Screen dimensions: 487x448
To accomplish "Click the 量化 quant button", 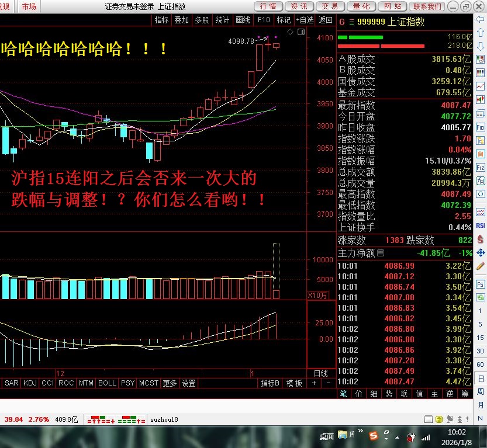I will click(x=361, y=6).
